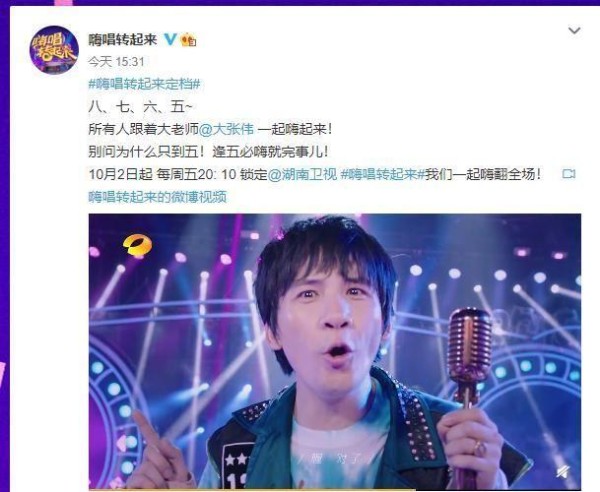This screenshot has width=600, height=492.
Task: Click the membership badge beside the username
Action: click(188, 40)
